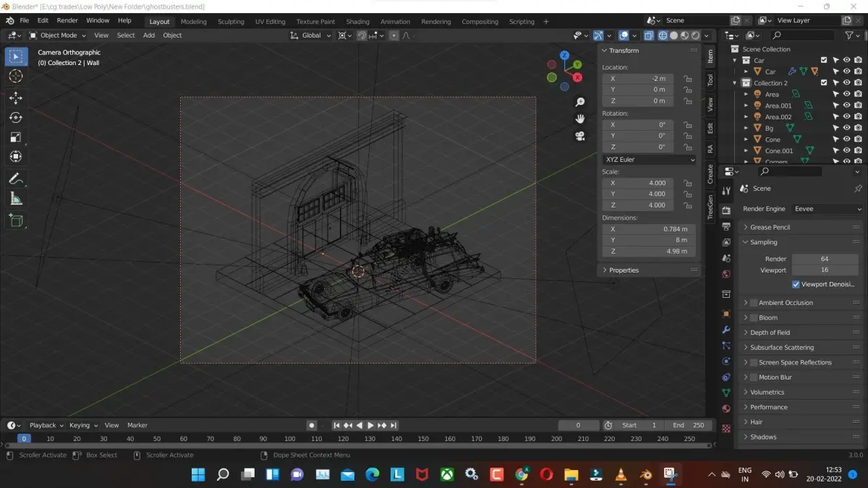Switch to rendered viewport shading

coord(695,35)
